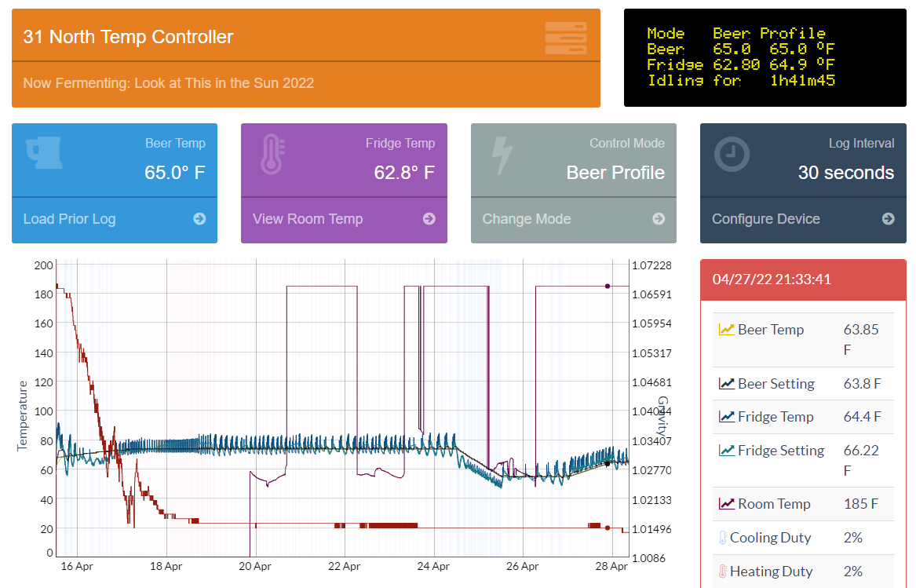The image size is (916, 588).
Task: Click the 65.0° F beer temperature value
Action: click(175, 173)
